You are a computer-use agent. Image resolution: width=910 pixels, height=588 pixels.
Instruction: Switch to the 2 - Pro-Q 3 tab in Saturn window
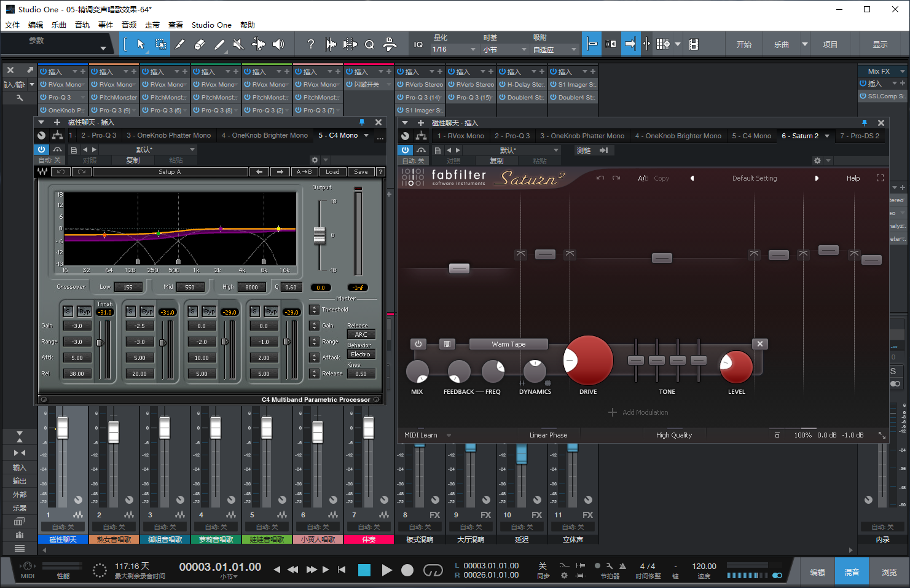tap(512, 136)
